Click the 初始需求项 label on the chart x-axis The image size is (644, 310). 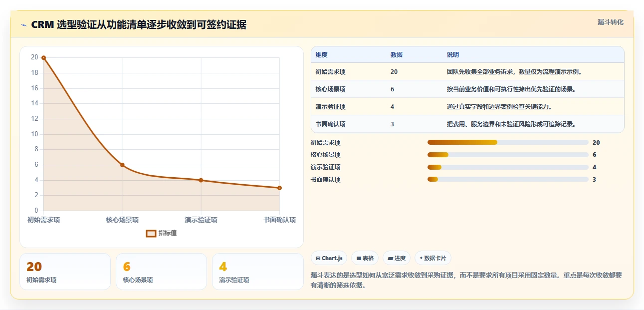(x=43, y=220)
